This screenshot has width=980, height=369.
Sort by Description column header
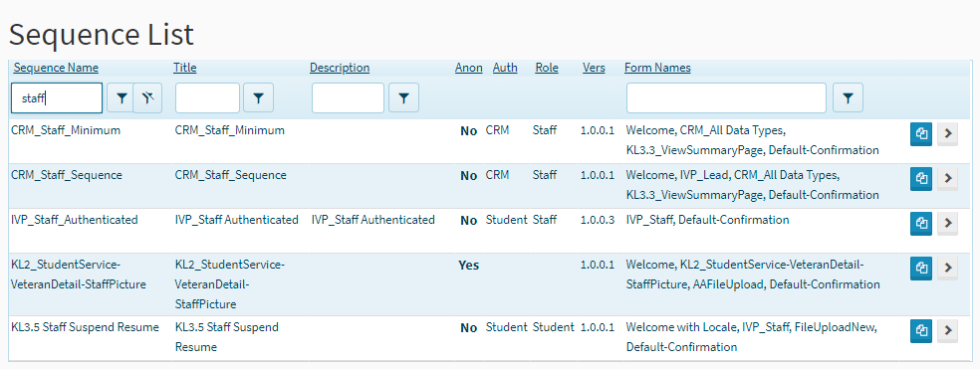[x=340, y=68]
